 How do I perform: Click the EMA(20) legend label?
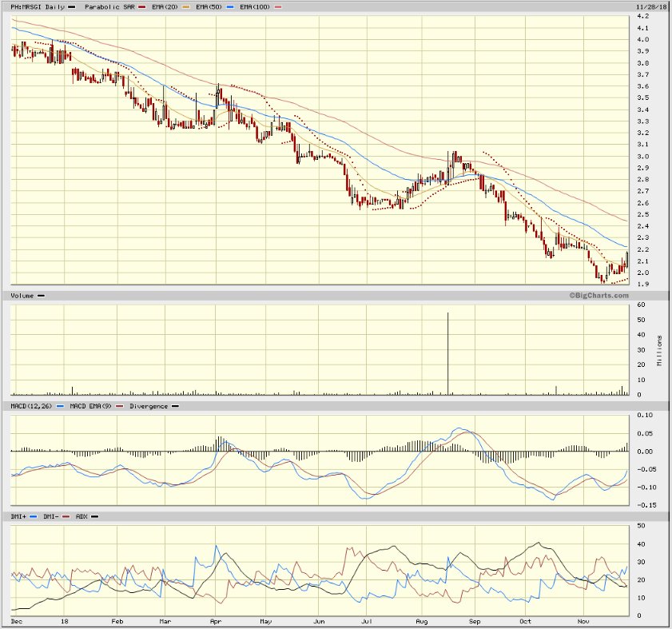point(165,7)
